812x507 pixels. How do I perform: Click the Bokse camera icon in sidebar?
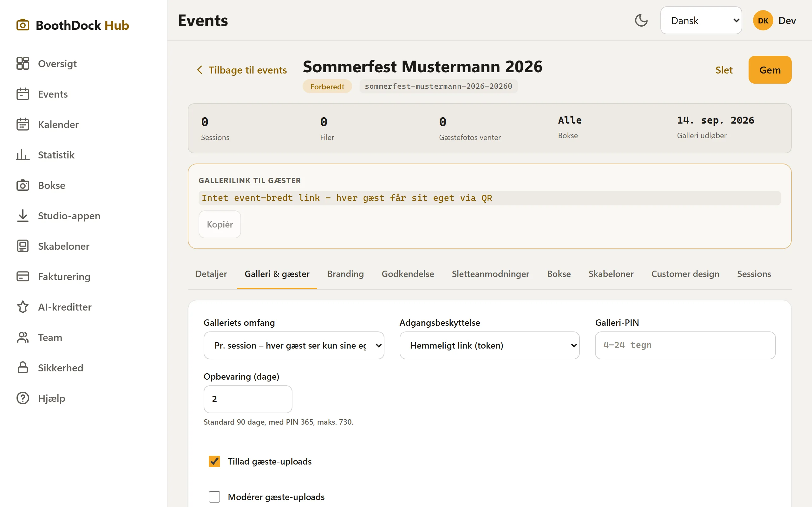(x=23, y=185)
